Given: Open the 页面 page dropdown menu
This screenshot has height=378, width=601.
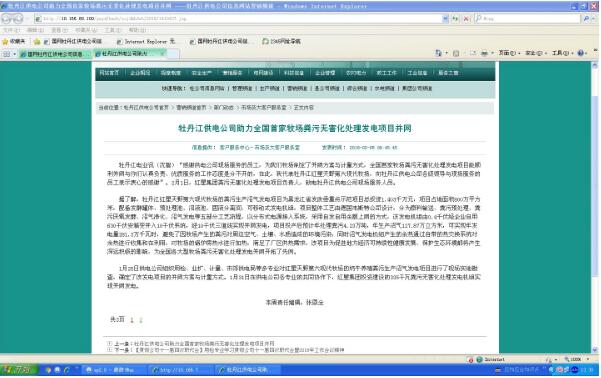Looking at the screenshot, I should coord(509,53).
